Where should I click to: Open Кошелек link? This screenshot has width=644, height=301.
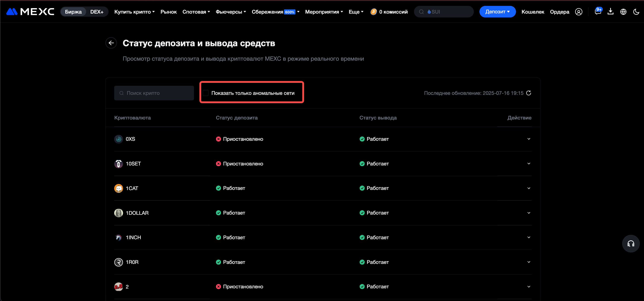point(533,12)
